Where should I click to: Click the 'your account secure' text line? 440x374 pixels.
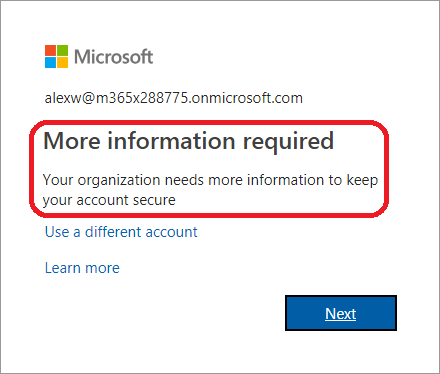[109, 200]
